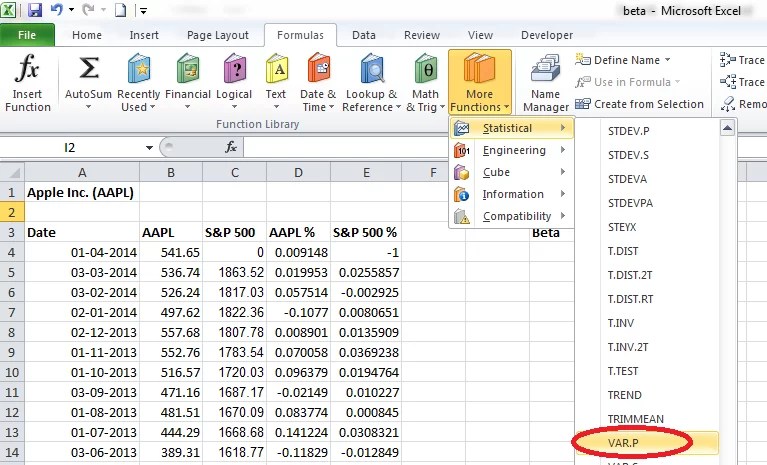Screen dimensions: 767x465
Task: Click the New document icon in quick access
Action: [120, 10]
